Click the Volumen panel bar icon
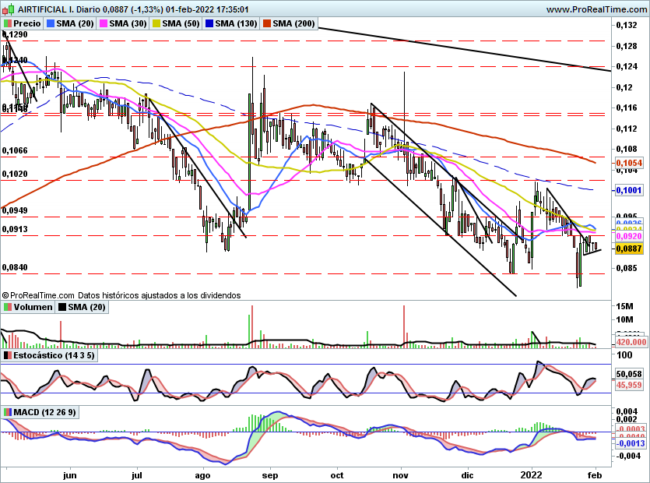 tap(8, 308)
